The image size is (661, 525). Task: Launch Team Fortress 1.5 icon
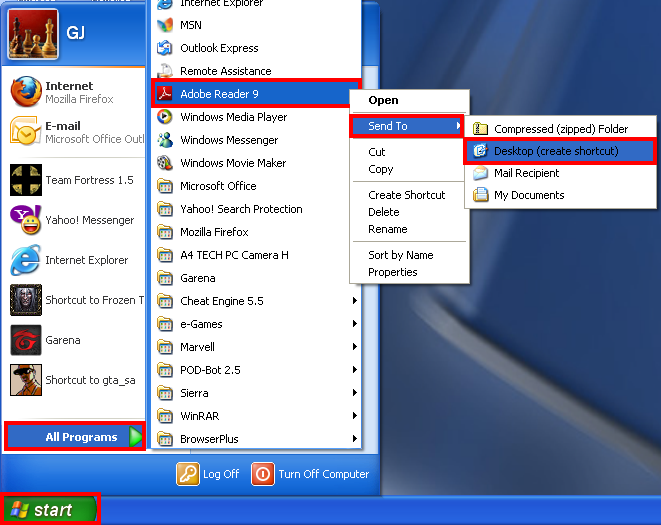coord(26,180)
